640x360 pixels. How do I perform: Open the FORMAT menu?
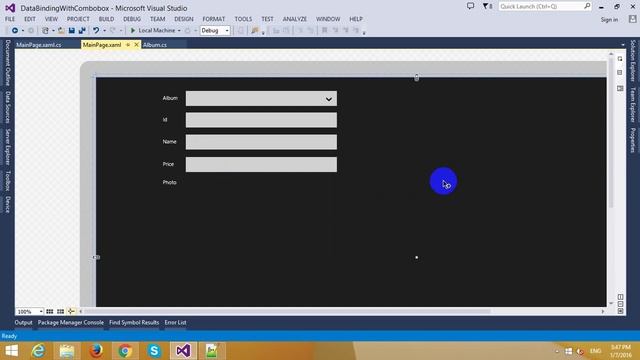tap(214, 19)
